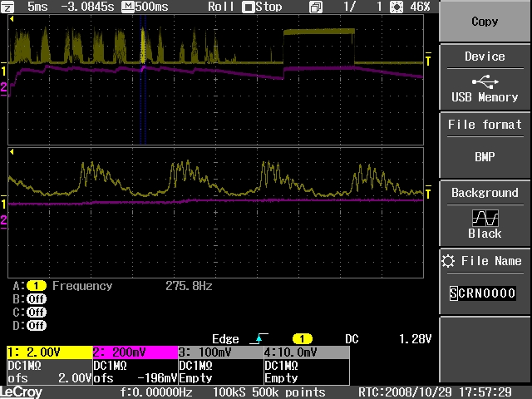This screenshot has width=532, height=399.
Task: Click the -3.0845s delay value
Action: (87, 7)
